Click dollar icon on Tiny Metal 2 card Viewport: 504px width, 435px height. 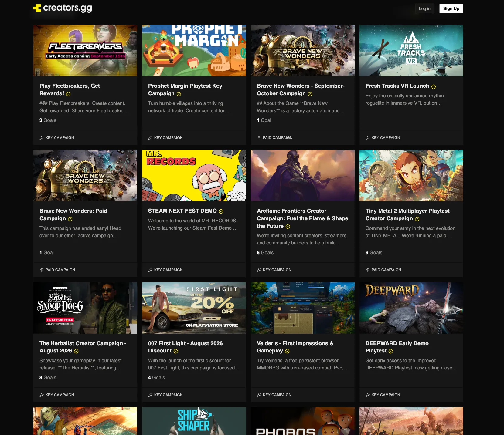tap(368, 270)
